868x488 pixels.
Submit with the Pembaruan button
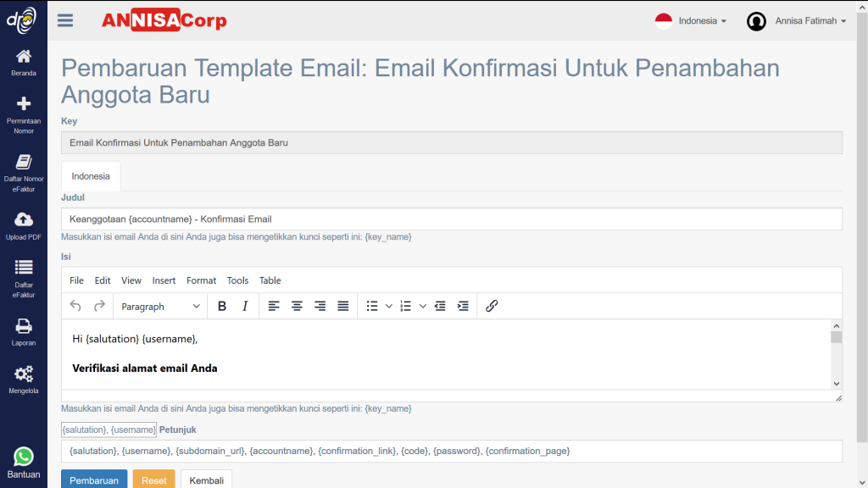tap(94, 480)
